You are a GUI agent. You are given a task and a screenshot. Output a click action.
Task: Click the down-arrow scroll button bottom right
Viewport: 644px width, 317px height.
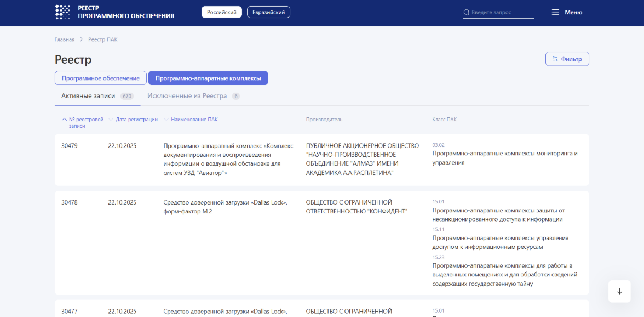point(619,291)
